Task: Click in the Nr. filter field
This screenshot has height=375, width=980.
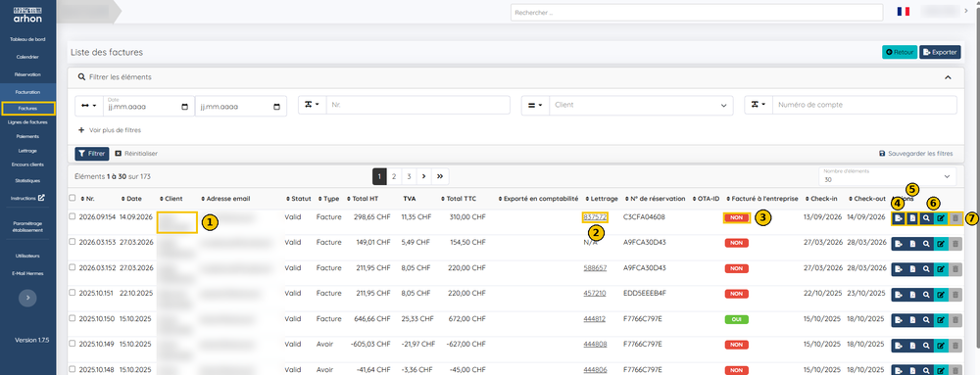Action: 419,106
